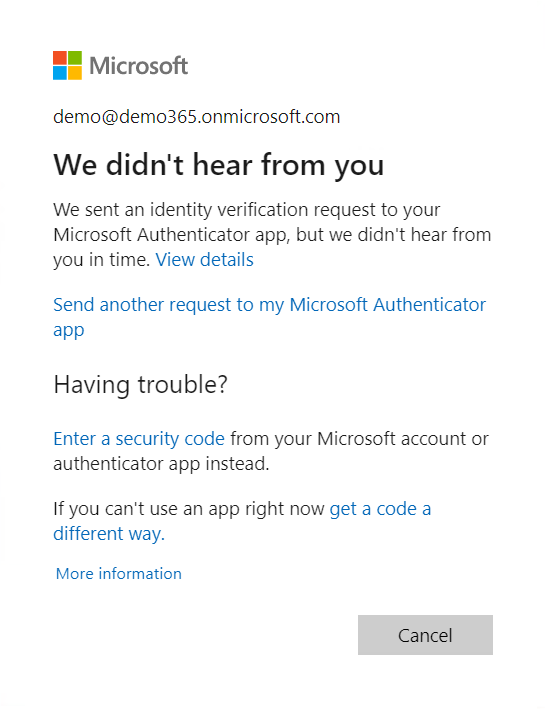Click the trailing "app" word of resend link
The height and width of the screenshot is (709, 545).
69,330
